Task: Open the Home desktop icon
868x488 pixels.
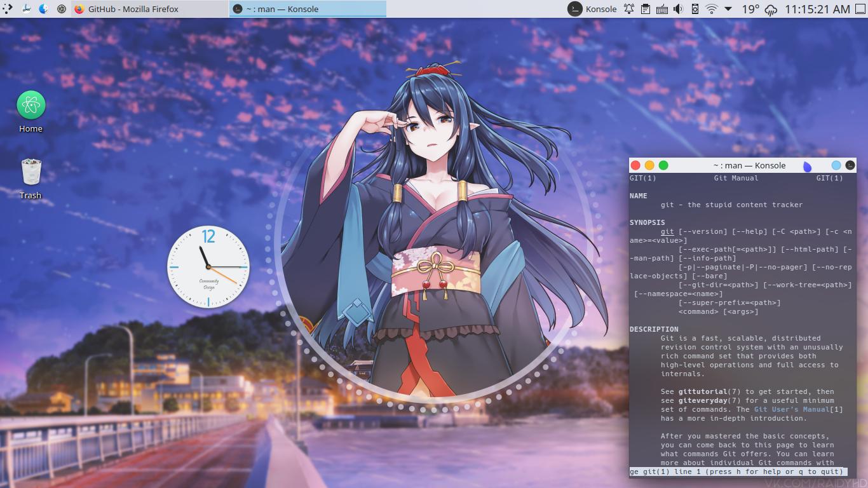Action: coord(31,112)
